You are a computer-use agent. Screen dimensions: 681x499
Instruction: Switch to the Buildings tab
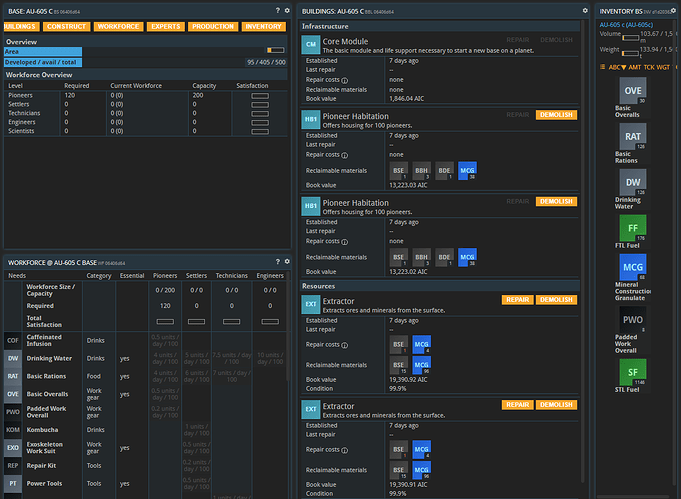point(21,26)
